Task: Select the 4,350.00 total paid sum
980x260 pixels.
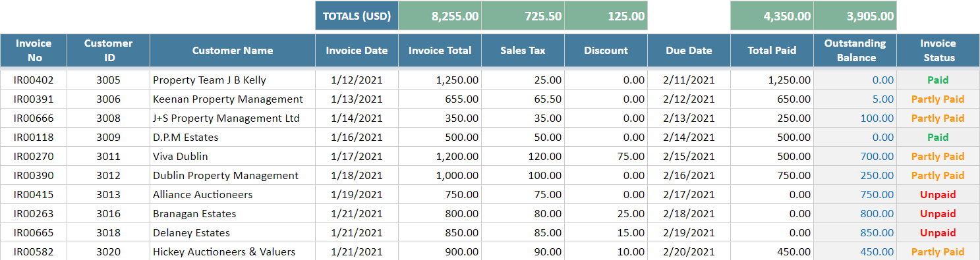Action: coord(772,16)
